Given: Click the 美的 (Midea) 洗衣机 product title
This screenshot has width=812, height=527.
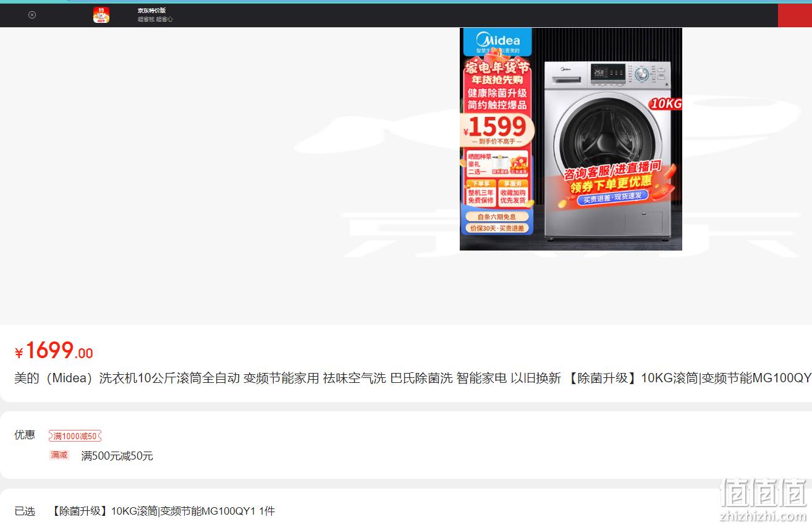Looking at the screenshot, I should [x=413, y=378].
